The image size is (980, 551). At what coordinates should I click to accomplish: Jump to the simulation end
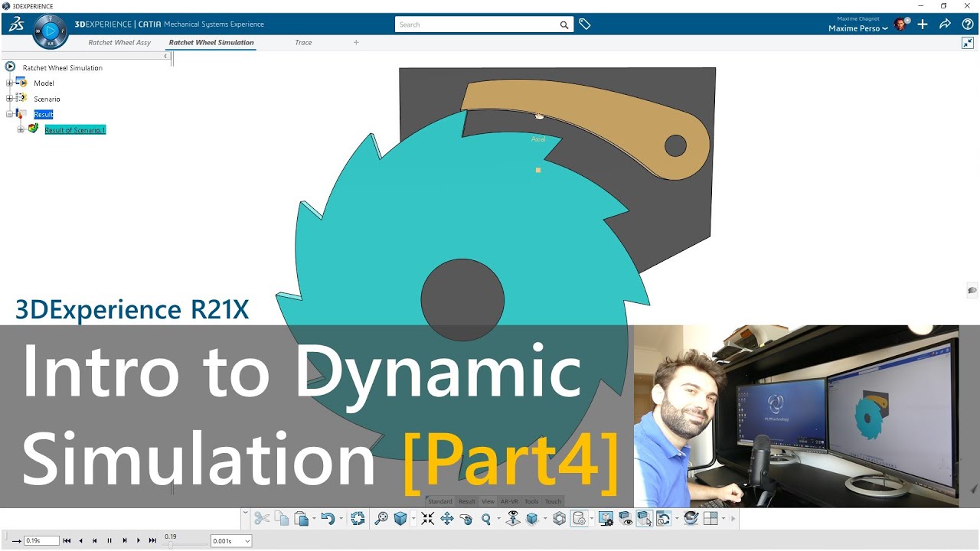pos(152,540)
